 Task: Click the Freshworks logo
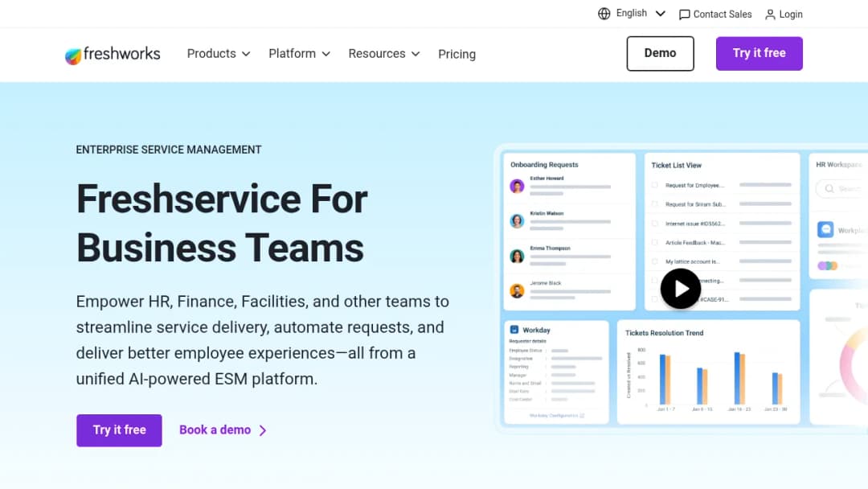click(113, 54)
